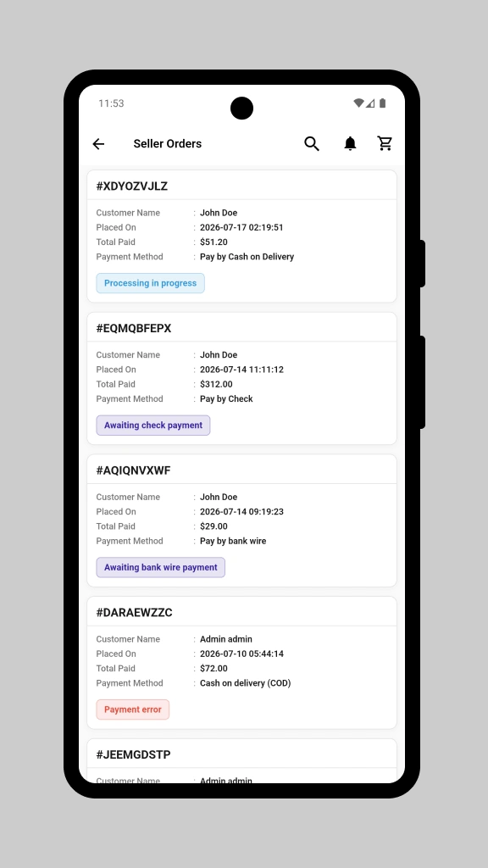The height and width of the screenshot is (868, 488).
Task: Tap the Wi-Fi status icon
Action: (358, 103)
